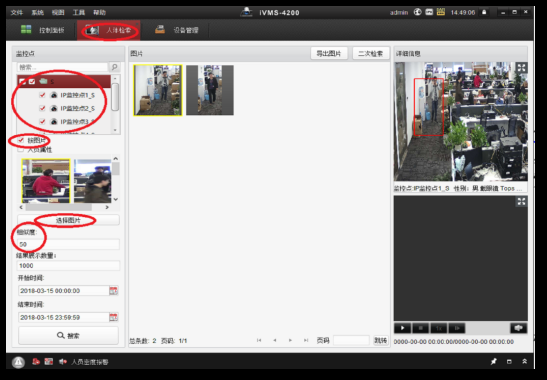Image resolution: width=547 pixels, height=380 pixels.
Task: Uncheck the IP监控点1_S camera checkbox
Action: 42,95
